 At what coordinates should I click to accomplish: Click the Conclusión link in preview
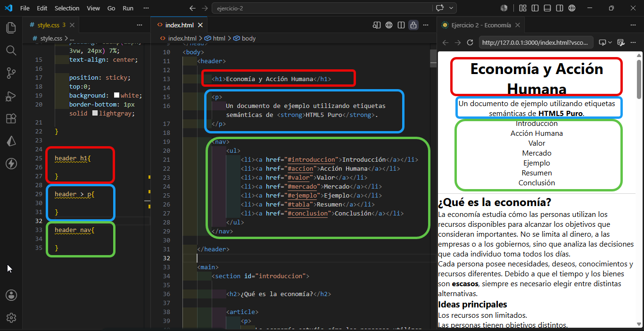point(537,183)
